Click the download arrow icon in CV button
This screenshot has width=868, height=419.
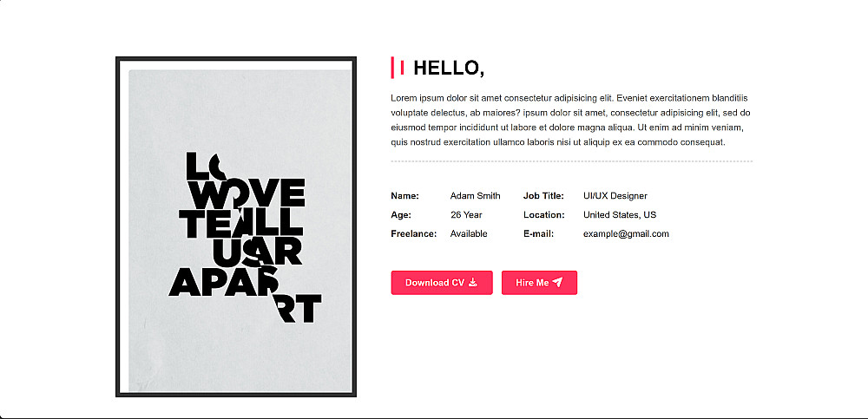point(473,282)
